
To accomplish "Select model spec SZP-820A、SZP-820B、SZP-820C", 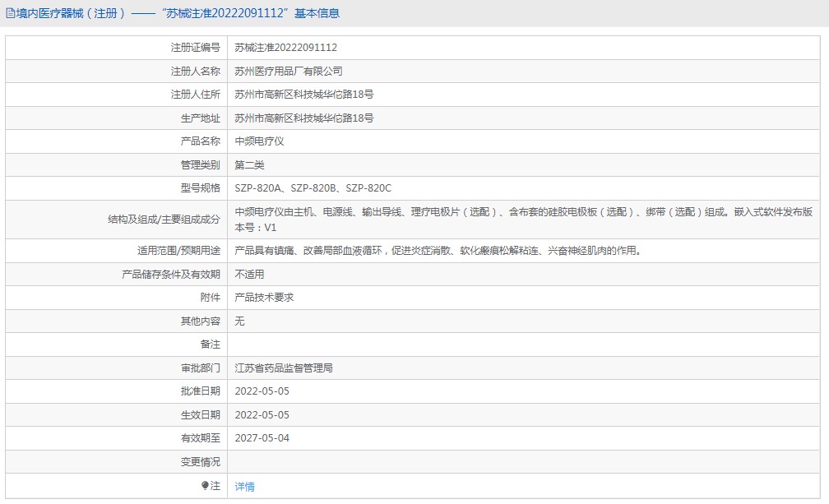I will (313, 188).
